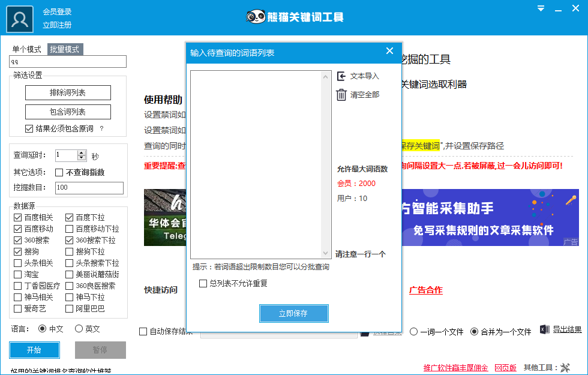Click the text import arrow icon

(x=341, y=76)
